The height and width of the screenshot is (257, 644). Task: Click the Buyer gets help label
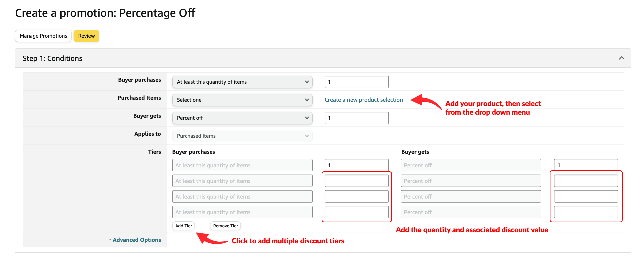point(147,116)
